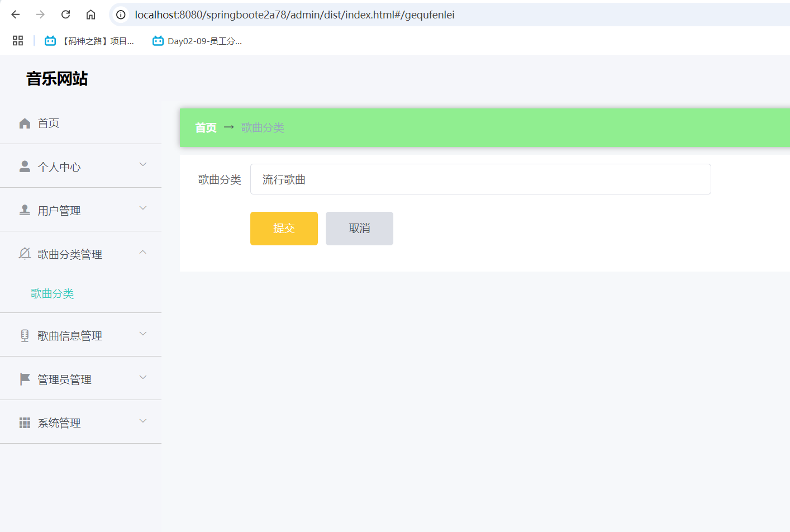Click the muted bell icon beside 歌曲分类管理
This screenshot has height=532, width=790.
25,254
